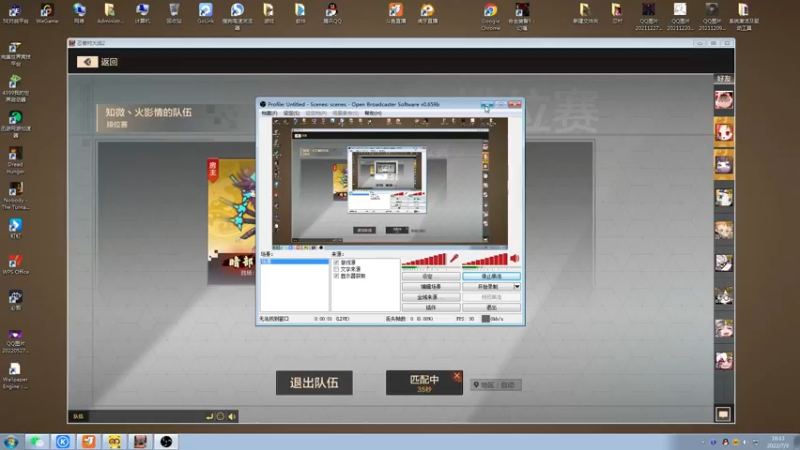Select the eighth friend avatar in the list

click(723, 329)
